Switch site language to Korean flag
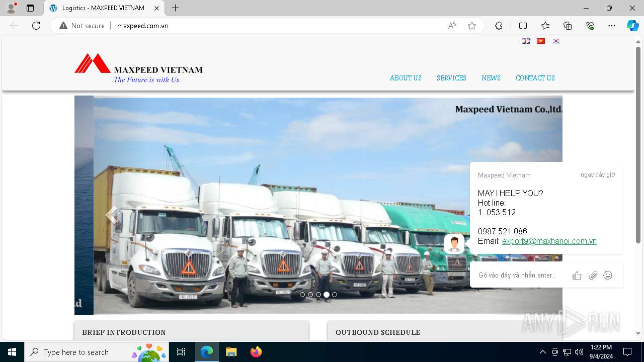The image size is (644, 362). pos(556,41)
